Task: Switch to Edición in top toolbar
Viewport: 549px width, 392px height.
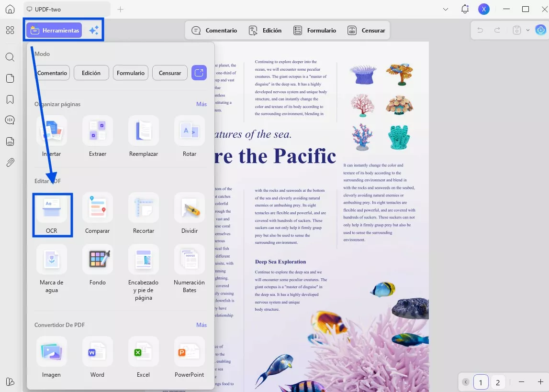Action: [265, 31]
